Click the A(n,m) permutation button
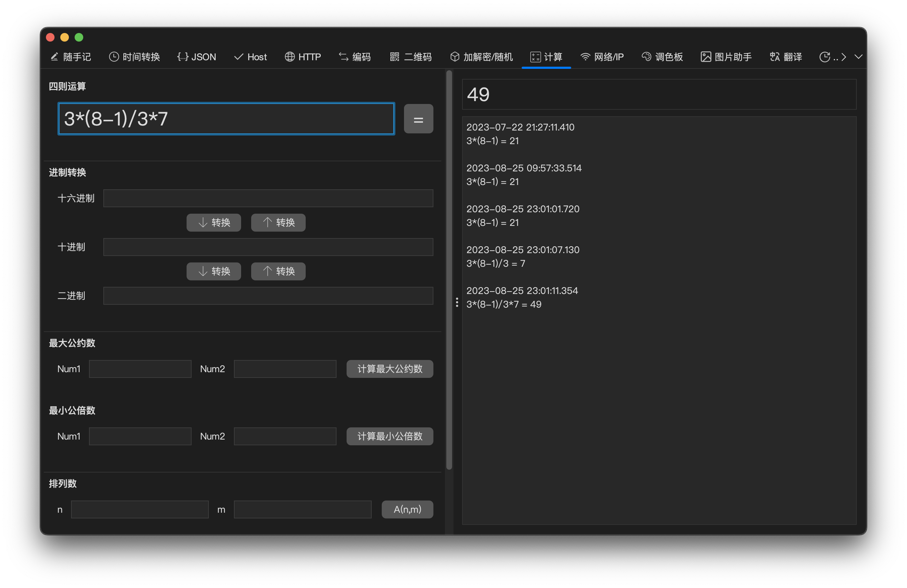 [x=407, y=509]
